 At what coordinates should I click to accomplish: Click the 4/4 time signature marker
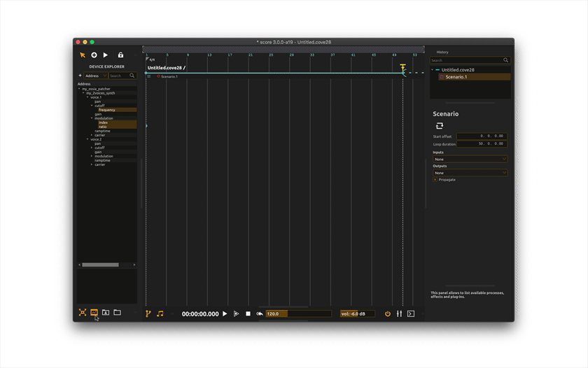click(150, 59)
